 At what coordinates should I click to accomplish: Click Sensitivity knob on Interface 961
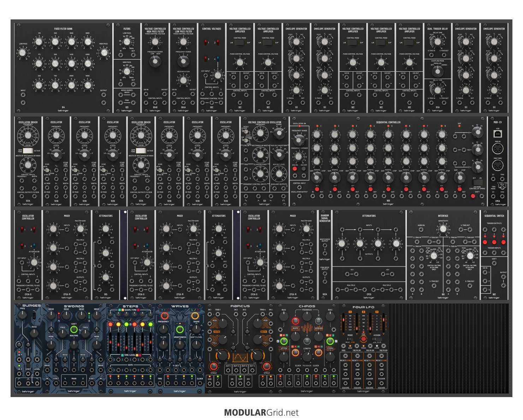pyautogui.click(x=443, y=229)
